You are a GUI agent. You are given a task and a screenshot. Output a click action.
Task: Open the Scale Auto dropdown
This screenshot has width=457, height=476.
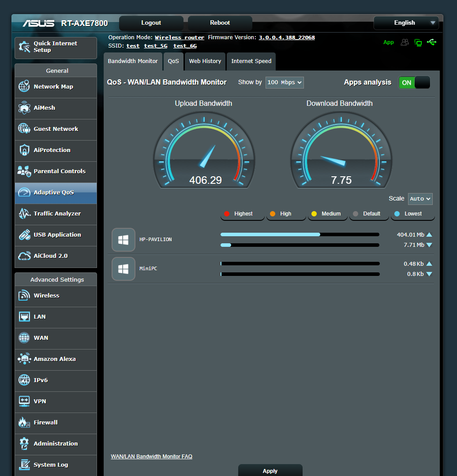[x=420, y=199]
